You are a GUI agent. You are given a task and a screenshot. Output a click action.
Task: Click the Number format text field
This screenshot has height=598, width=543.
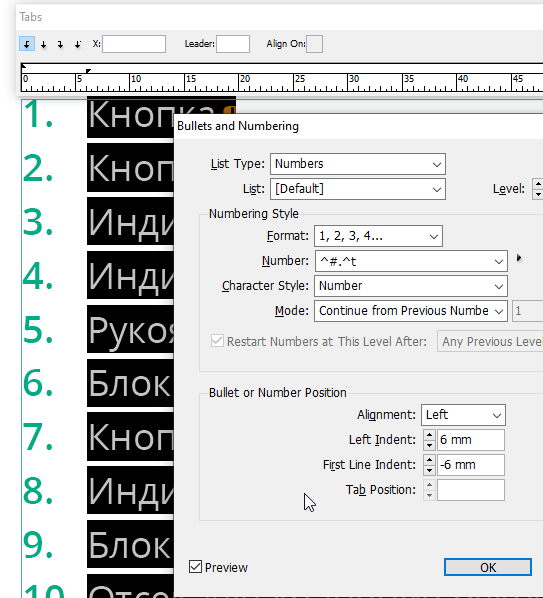point(404,261)
